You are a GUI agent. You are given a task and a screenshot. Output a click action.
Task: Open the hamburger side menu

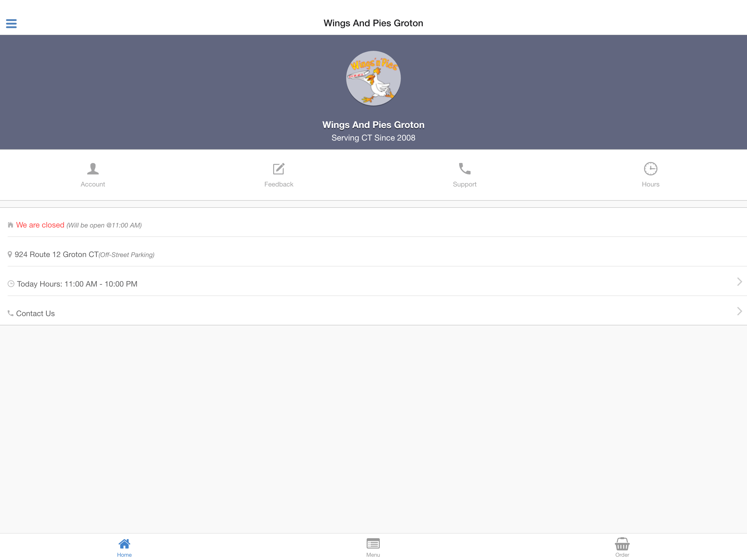coord(11,23)
